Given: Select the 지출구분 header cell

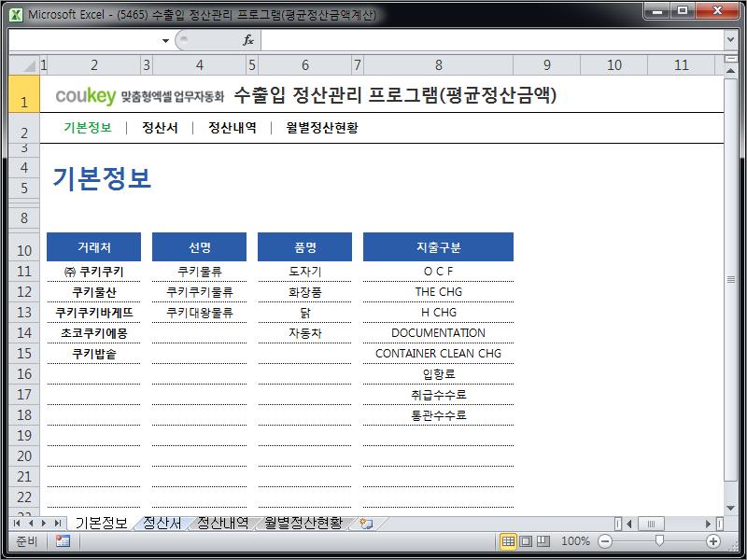Looking at the screenshot, I should (438, 246).
